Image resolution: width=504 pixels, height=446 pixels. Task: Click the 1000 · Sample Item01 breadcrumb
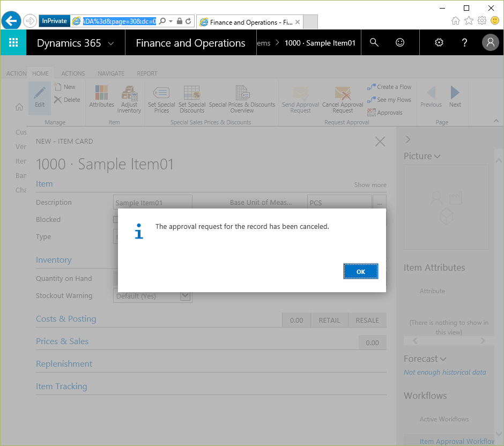(320, 43)
